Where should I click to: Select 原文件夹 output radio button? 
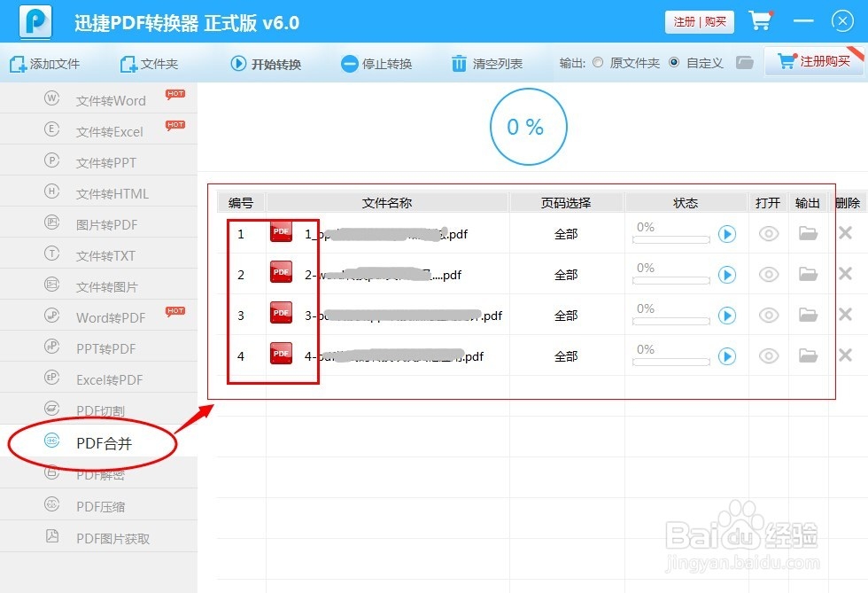click(x=597, y=62)
